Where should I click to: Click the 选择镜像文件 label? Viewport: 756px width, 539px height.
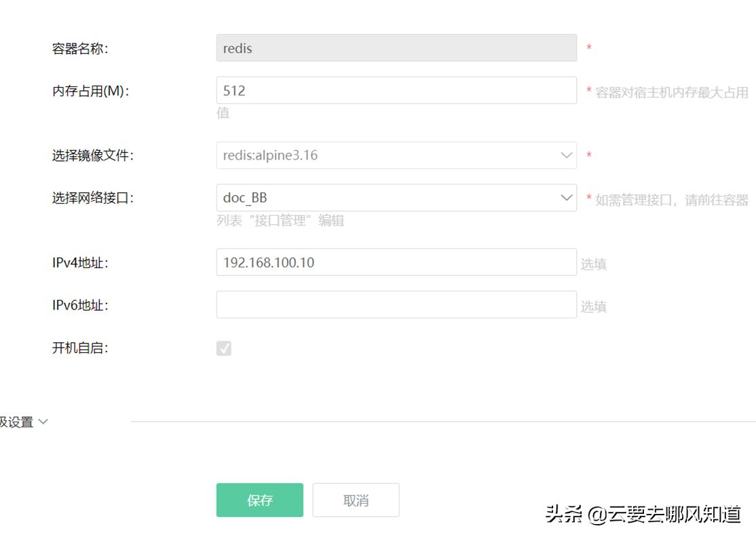tap(92, 155)
